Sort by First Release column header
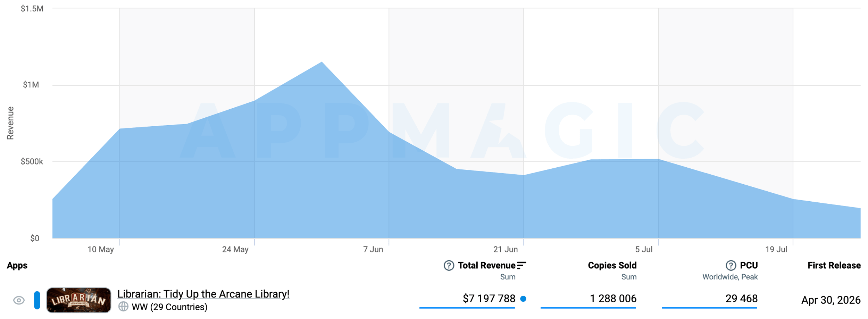 [834, 266]
